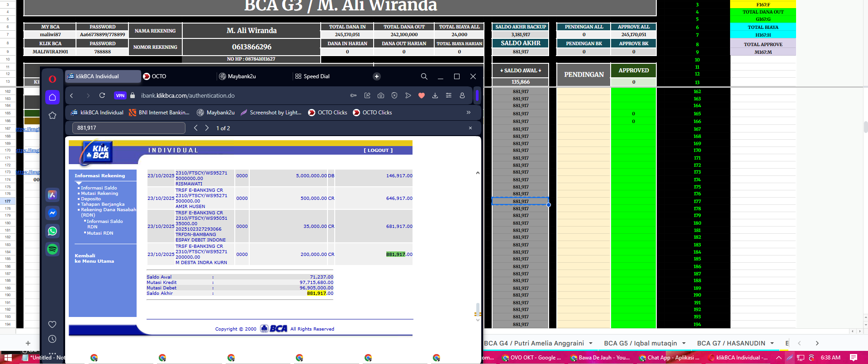This screenshot has height=364, width=868.
Task: Select the SALDO AKHR header cell
Action: [x=521, y=43]
